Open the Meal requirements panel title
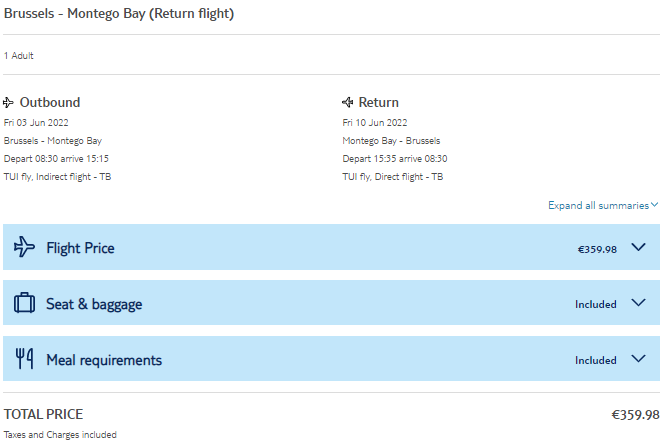Image resolution: width=668 pixels, height=444 pixels. pos(104,360)
